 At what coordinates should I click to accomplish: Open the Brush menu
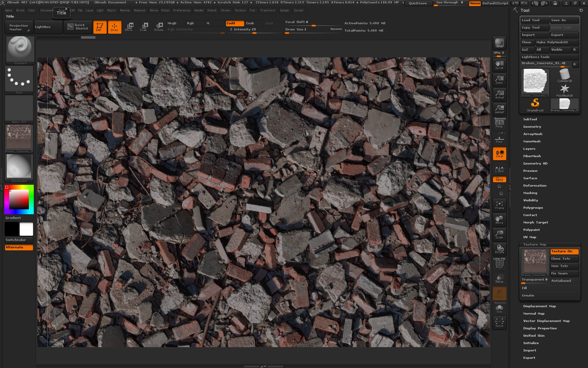(20, 10)
